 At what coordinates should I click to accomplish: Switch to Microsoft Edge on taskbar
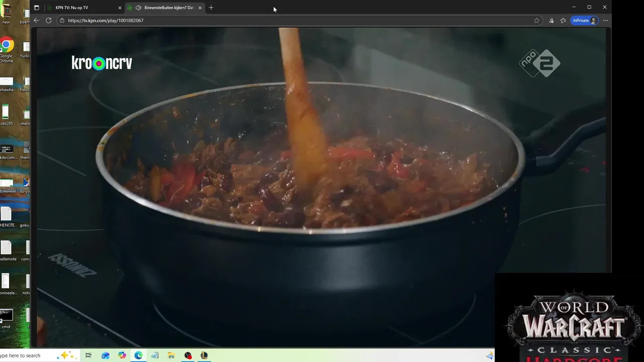point(138,355)
